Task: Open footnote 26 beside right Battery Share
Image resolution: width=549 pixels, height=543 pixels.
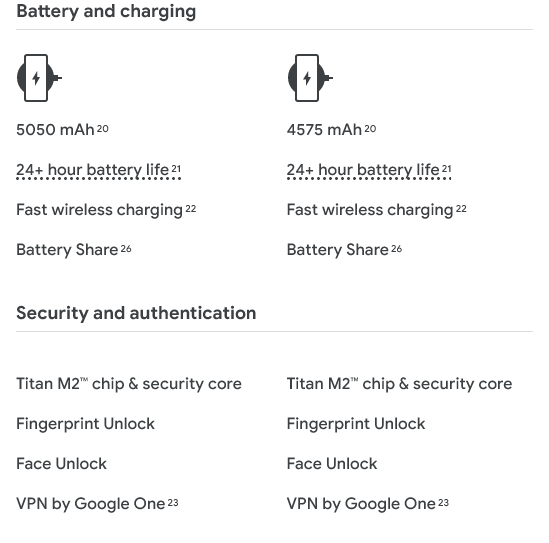Action: tap(396, 249)
